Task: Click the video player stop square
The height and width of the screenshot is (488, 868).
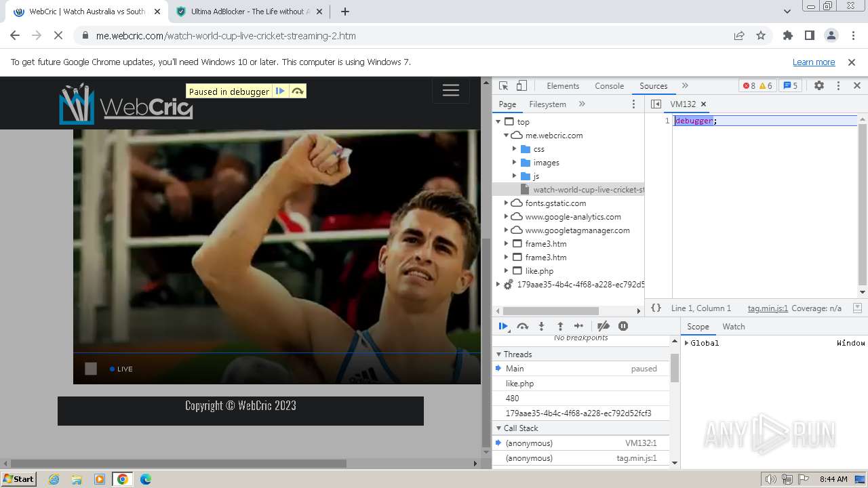Action: coord(91,369)
